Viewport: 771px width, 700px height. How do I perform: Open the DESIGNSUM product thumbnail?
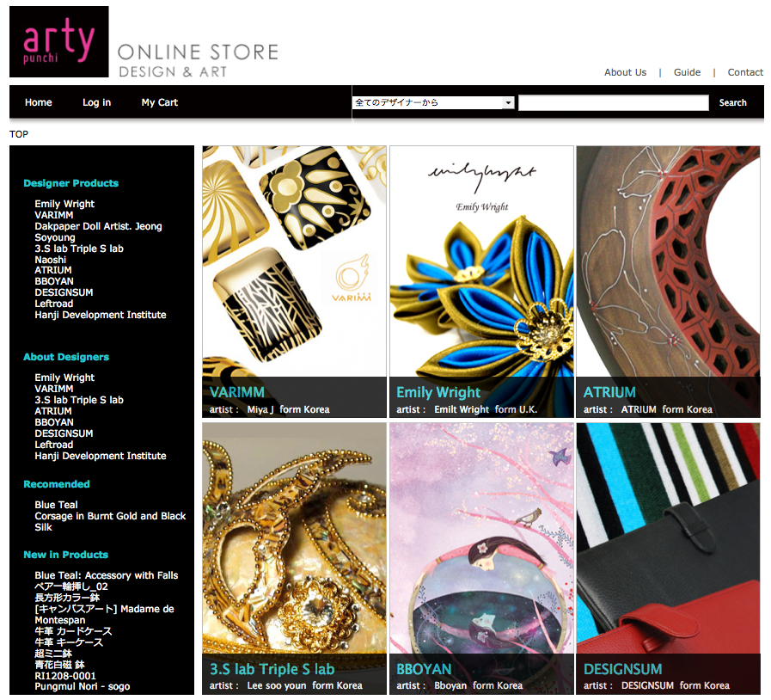(668, 558)
